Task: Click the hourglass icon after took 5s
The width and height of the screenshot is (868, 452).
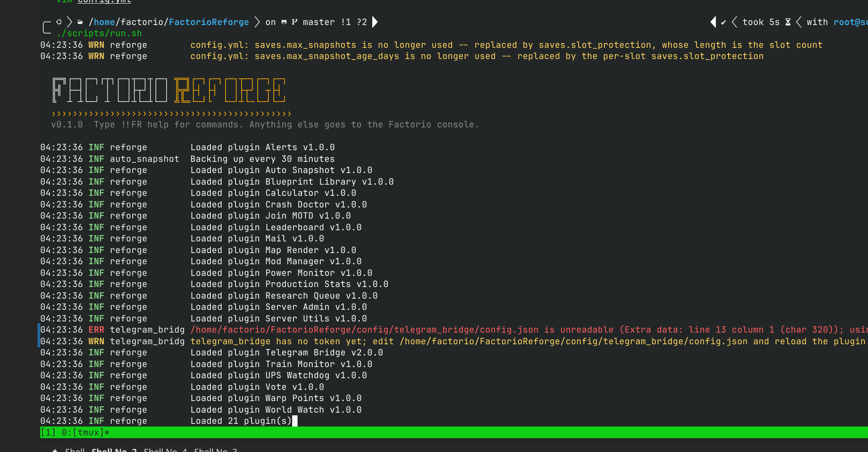Action: (788, 22)
